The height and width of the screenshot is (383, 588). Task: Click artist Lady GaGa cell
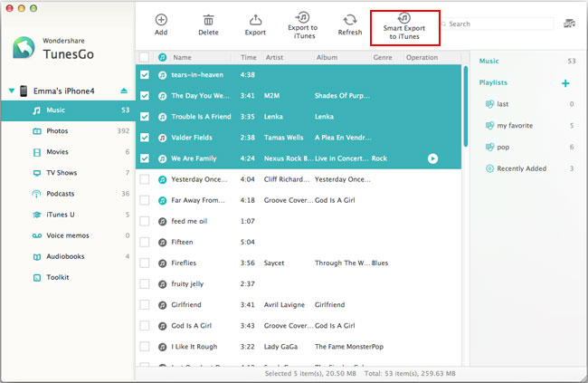tap(280, 347)
